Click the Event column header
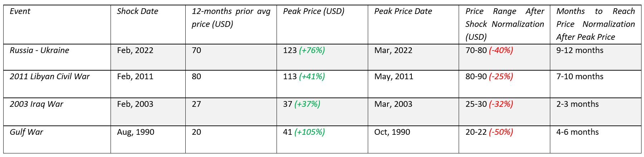The image size is (644, 157). click(20, 11)
